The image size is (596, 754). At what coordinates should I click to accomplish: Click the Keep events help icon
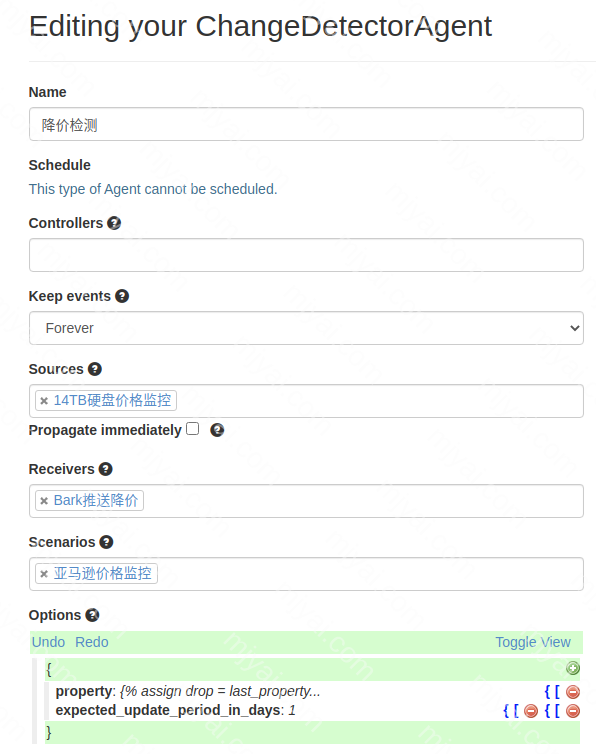[122, 296]
